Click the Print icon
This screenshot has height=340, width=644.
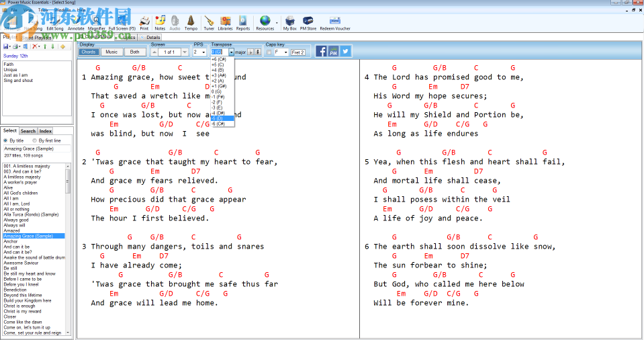coord(144,22)
